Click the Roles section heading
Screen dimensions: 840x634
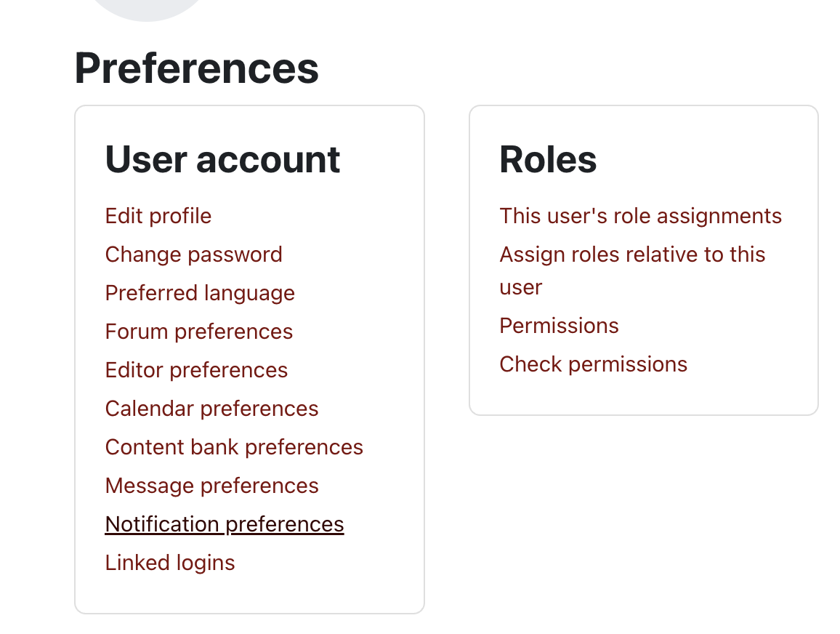pyautogui.click(x=548, y=159)
